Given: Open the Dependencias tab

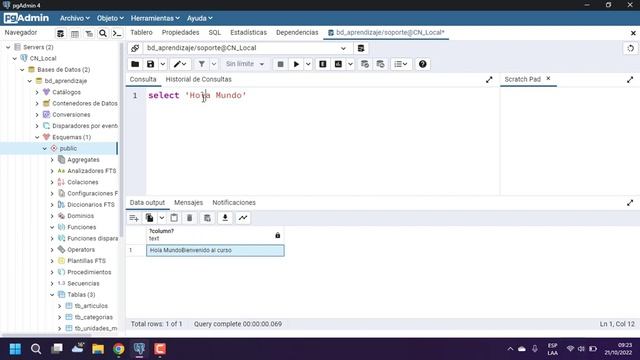Looking at the screenshot, I should 297,32.
